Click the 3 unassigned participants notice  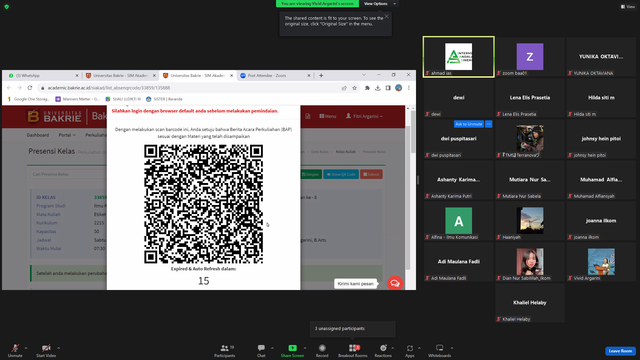point(353,329)
